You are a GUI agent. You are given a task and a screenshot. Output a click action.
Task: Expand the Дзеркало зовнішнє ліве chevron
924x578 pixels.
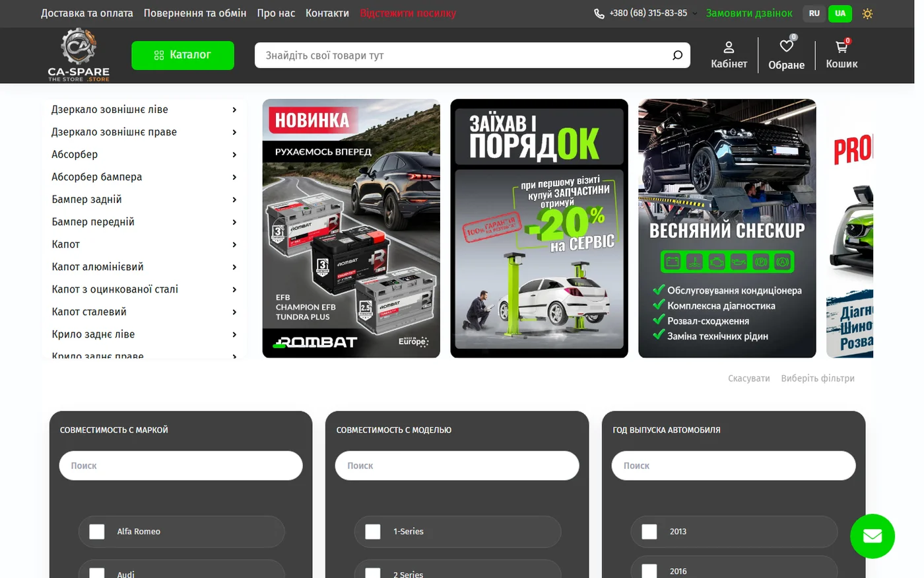coord(234,110)
